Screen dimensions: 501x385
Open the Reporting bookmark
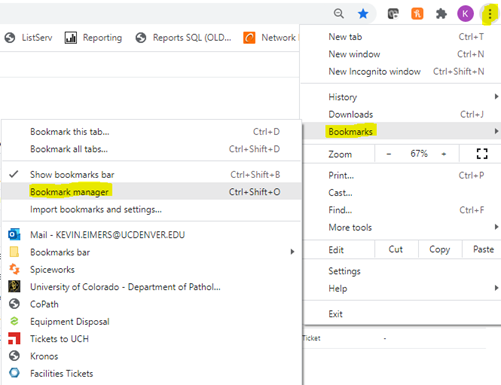tap(93, 38)
